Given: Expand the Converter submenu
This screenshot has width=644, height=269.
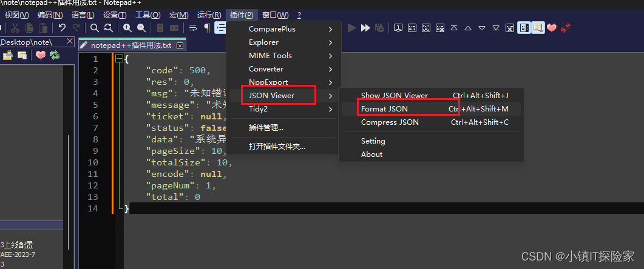Looking at the screenshot, I should 284,69.
